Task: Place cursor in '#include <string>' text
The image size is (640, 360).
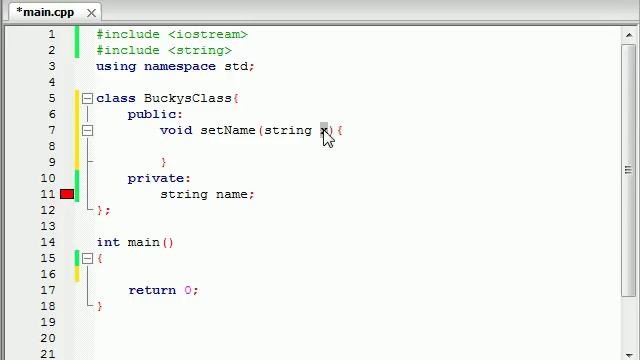Action: (164, 50)
